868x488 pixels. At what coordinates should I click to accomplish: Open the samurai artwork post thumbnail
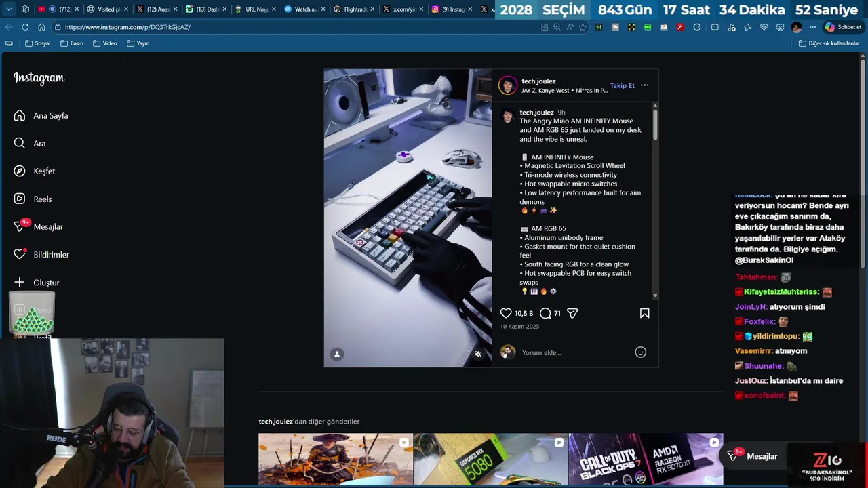[336, 460]
